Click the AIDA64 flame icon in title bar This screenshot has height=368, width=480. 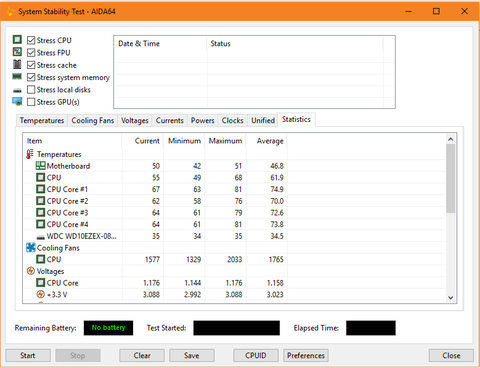11,11
